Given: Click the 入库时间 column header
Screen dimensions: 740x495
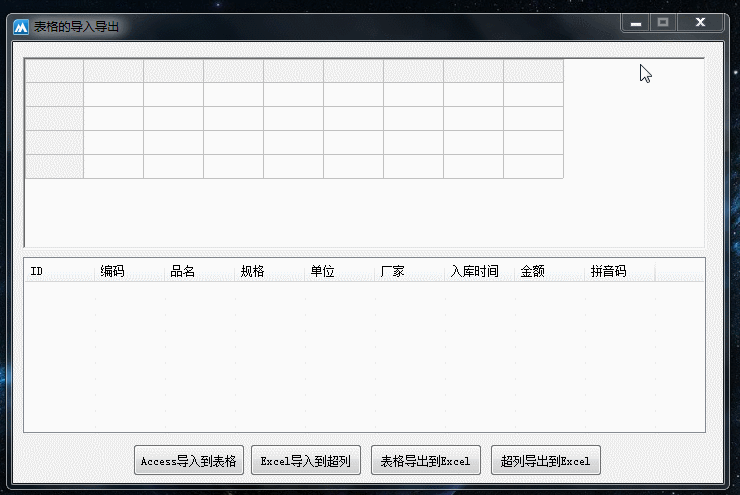Looking at the screenshot, I should point(479,271).
